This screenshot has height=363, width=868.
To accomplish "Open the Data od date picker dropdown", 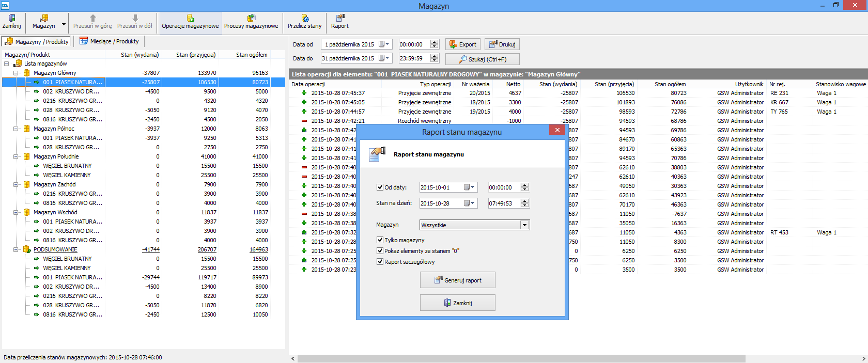I will click(386, 44).
